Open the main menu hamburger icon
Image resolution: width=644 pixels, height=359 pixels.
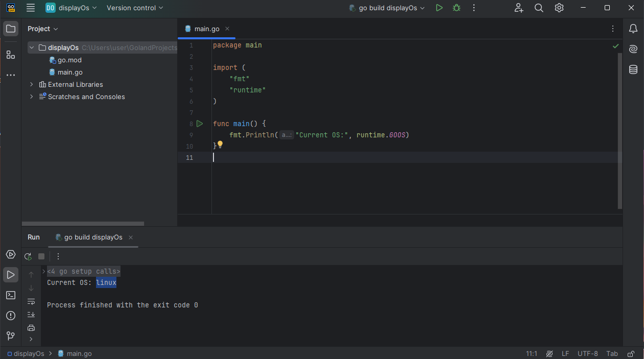30,8
